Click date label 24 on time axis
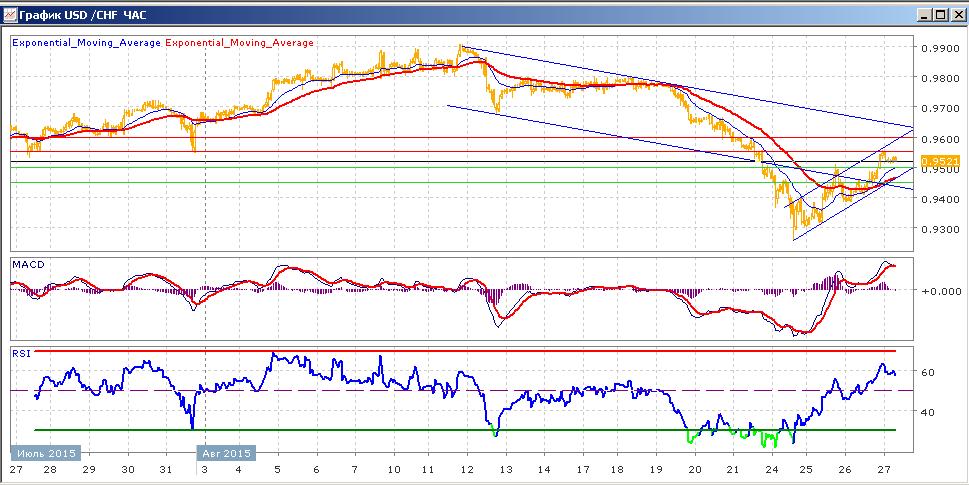969x485 pixels. [x=771, y=470]
